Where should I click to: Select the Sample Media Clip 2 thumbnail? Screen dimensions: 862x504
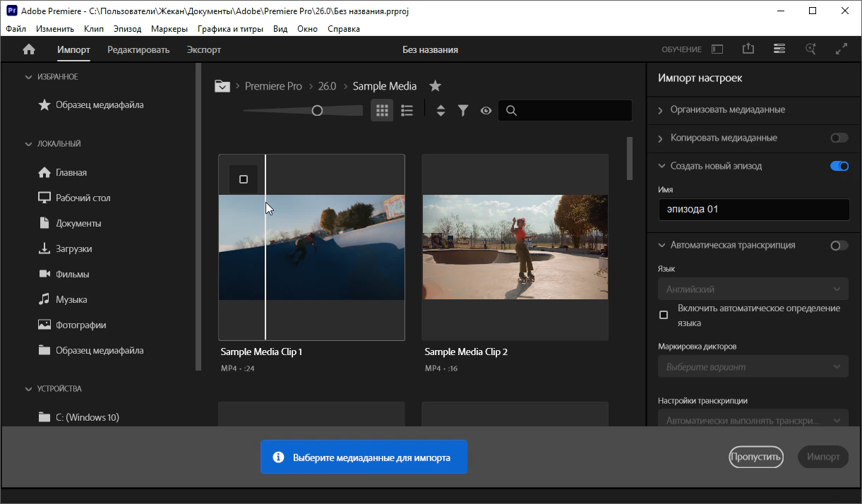tap(515, 247)
